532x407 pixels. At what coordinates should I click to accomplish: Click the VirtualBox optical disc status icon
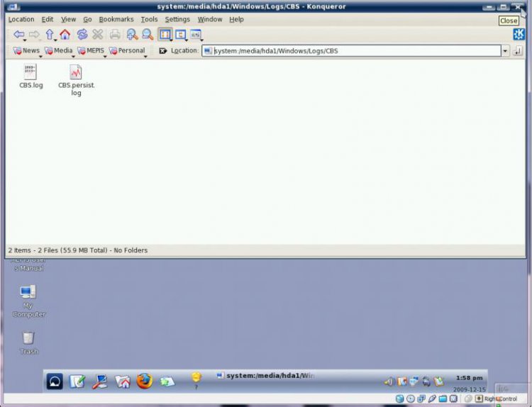[x=411, y=399]
